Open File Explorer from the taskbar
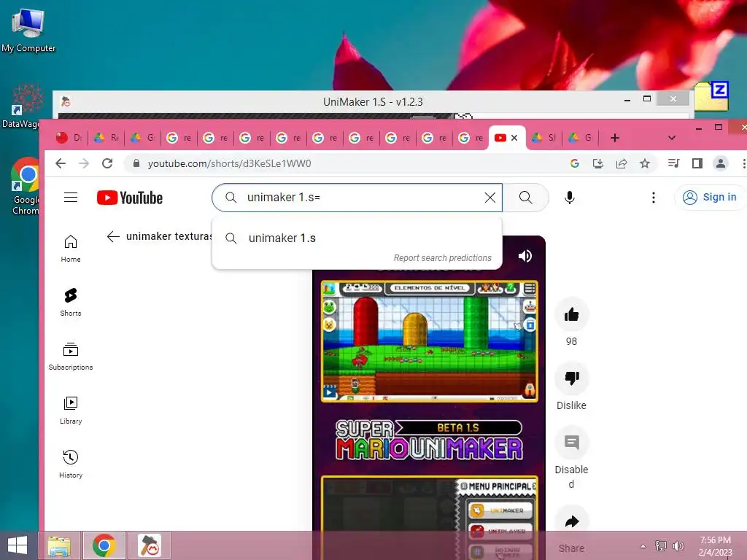 pos(59,545)
